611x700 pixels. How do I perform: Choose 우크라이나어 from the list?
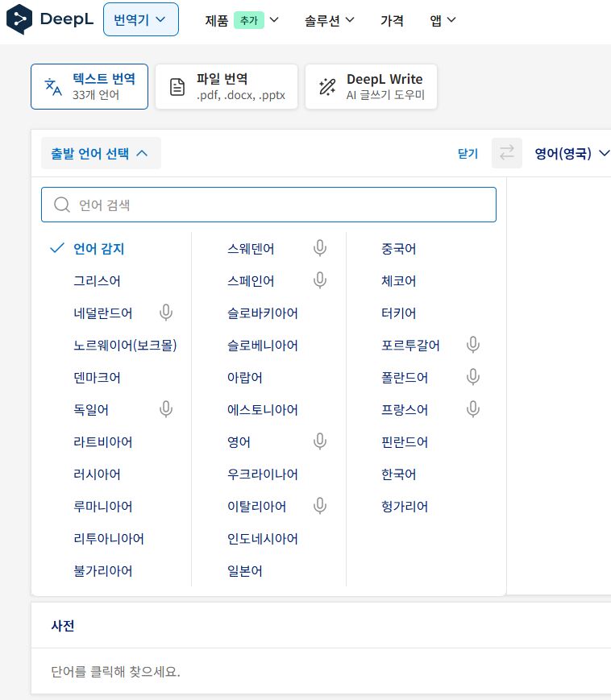pos(263,474)
